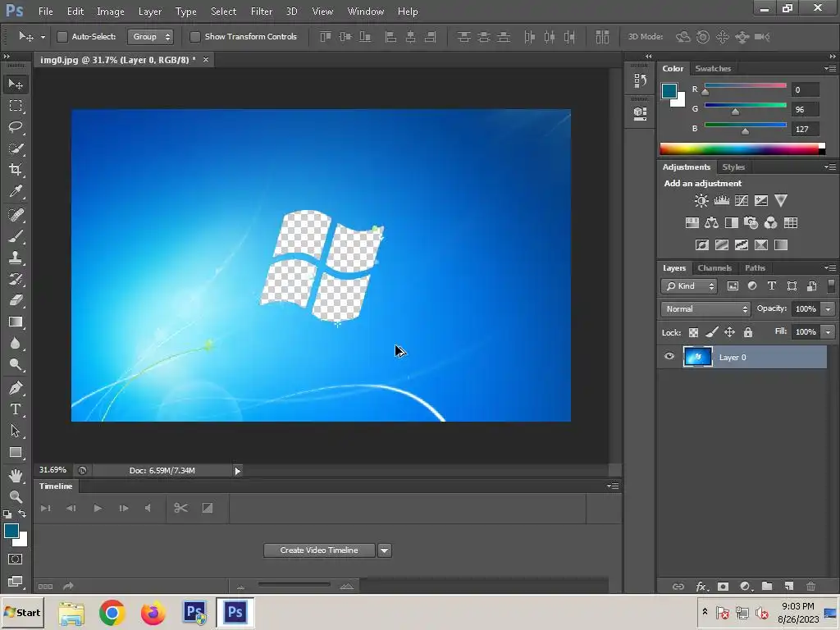Toggle lock position

pyautogui.click(x=729, y=332)
